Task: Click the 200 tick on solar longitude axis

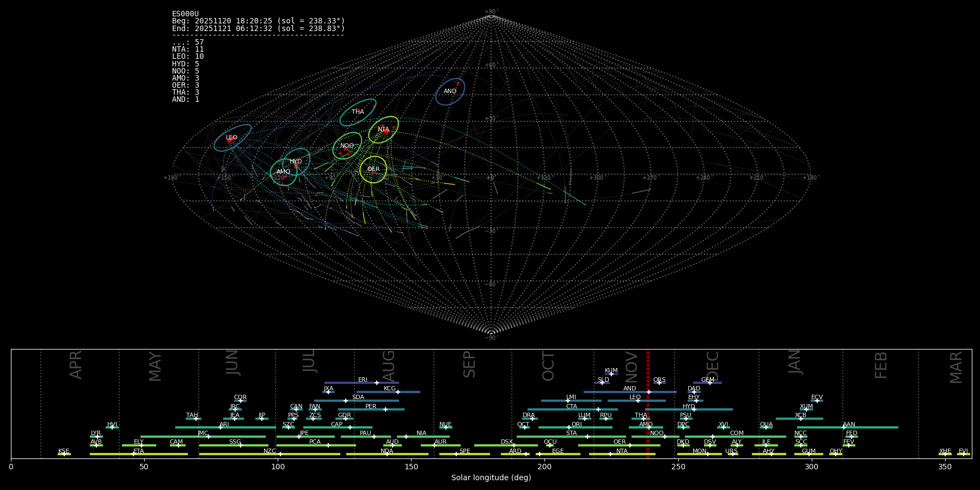Action: point(544,467)
